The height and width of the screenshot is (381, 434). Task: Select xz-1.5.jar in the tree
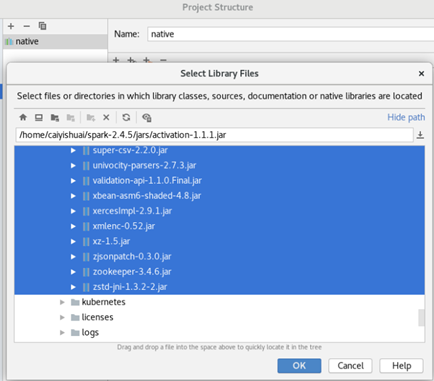coord(111,241)
